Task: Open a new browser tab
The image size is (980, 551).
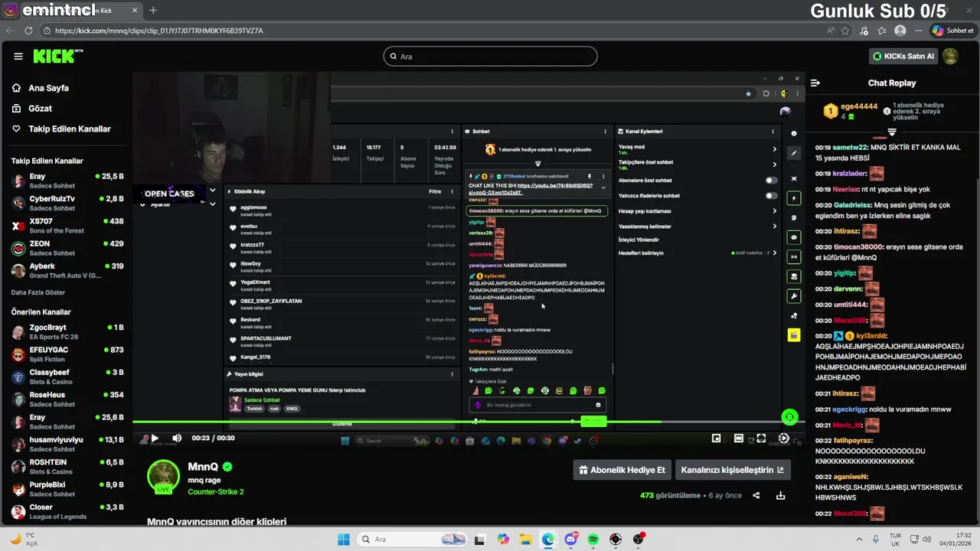Action: 153,10
